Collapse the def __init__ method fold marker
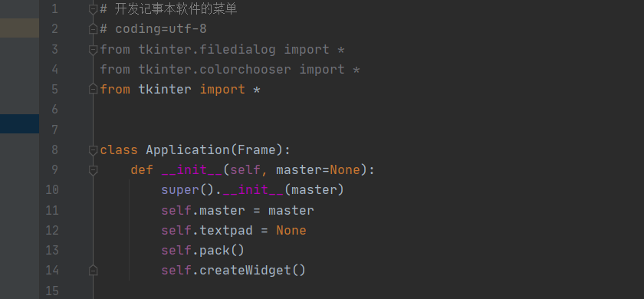 click(94, 170)
